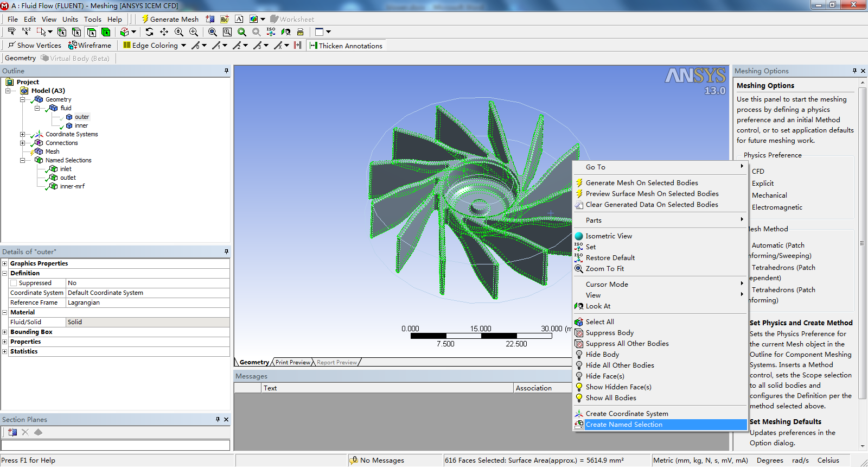This screenshot has height=467, width=868.
Task: Choose Create Named Selection from context menu
Action: pos(624,425)
